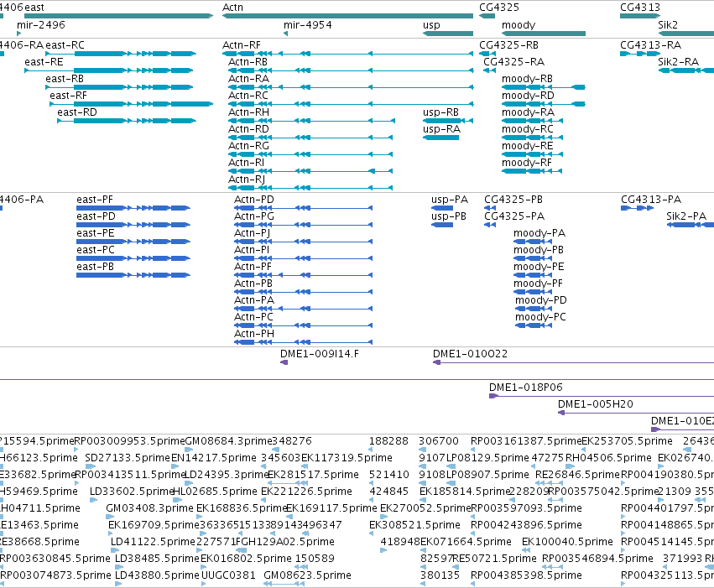Select the DME1-018P06 BAC label
Viewport: 714px width, 588px height.
point(526,388)
